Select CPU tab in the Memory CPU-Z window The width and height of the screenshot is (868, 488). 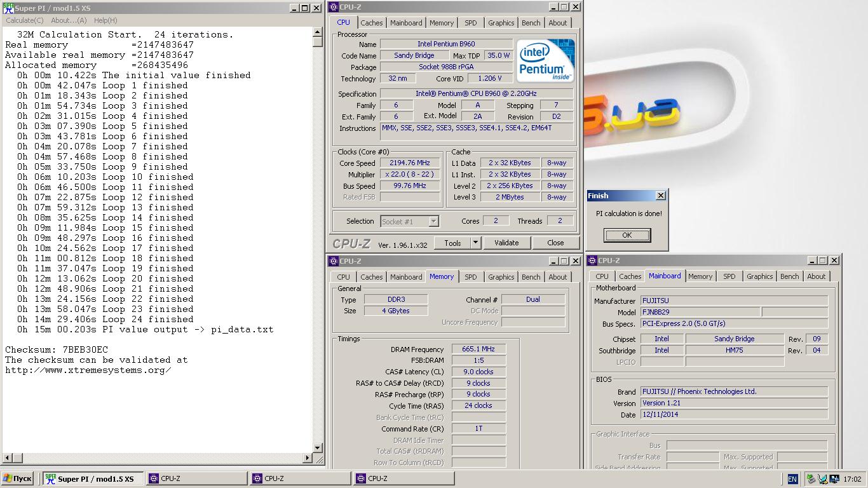343,277
